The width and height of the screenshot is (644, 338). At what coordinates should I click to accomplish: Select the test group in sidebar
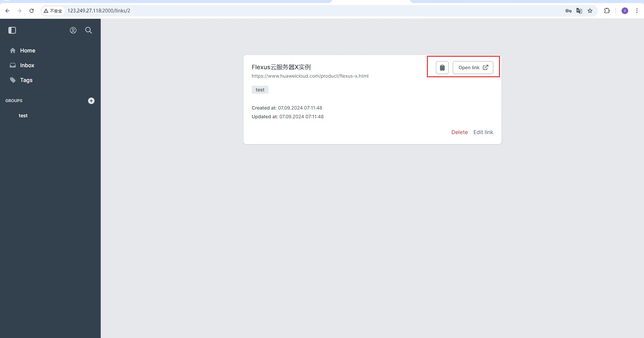point(23,116)
